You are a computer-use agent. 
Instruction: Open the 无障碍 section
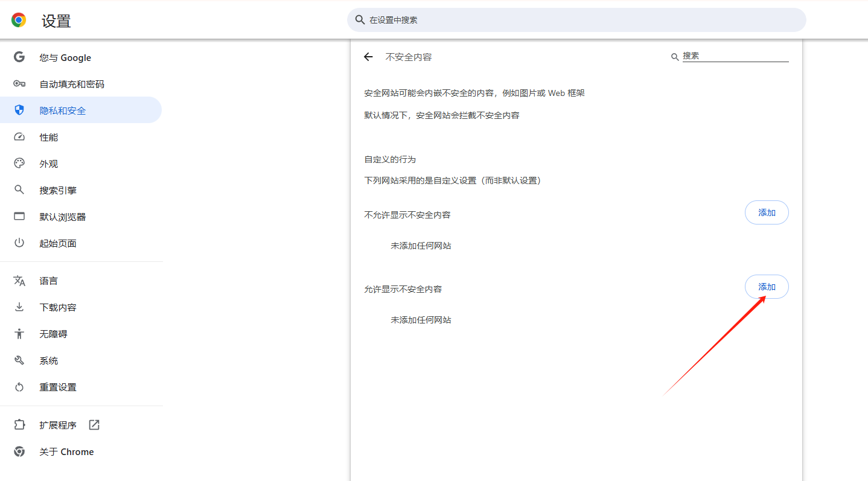[x=81, y=334]
